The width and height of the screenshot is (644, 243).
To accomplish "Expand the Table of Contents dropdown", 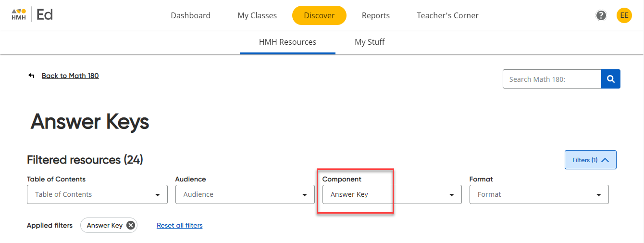I will coord(97,194).
